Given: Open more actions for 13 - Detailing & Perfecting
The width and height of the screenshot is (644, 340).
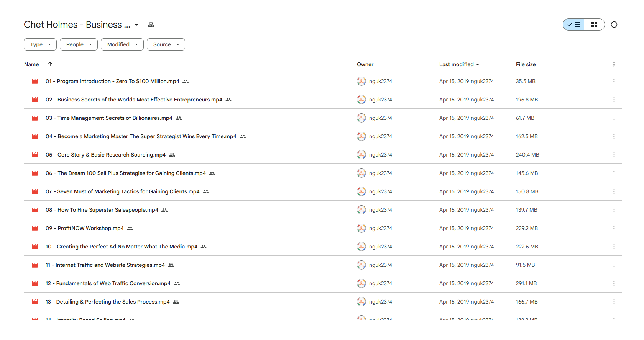Looking at the screenshot, I should [614, 302].
